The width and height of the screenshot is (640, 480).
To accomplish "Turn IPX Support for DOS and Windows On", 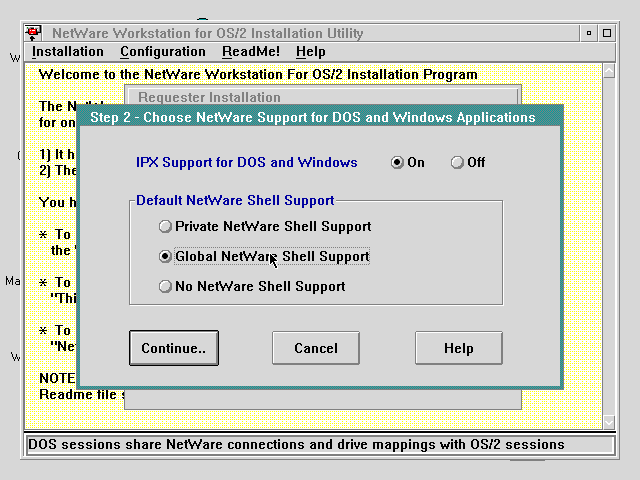I will coord(407,162).
